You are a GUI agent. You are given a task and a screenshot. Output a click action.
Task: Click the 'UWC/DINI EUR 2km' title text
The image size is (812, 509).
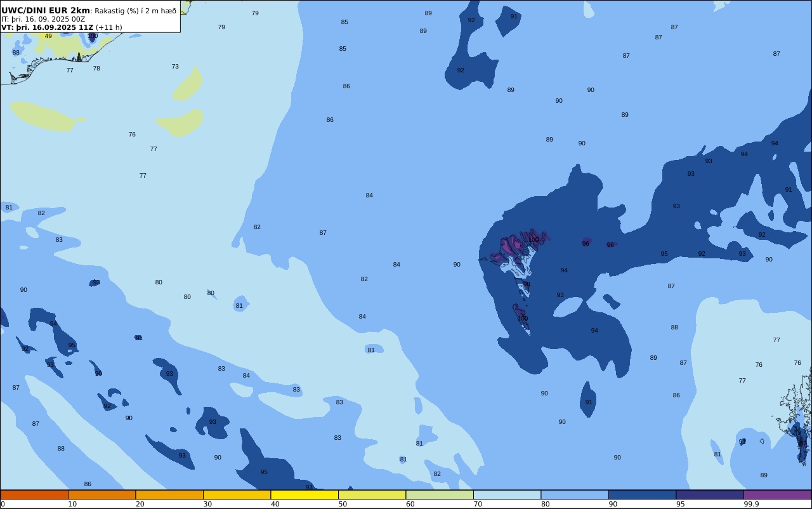click(x=46, y=11)
